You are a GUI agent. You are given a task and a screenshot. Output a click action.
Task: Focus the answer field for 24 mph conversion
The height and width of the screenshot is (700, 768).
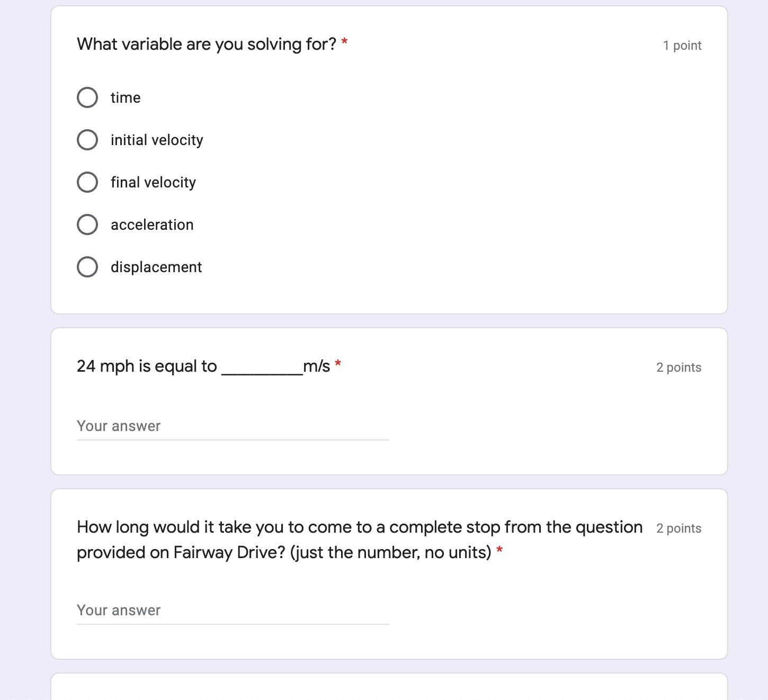[x=233, y=426]
